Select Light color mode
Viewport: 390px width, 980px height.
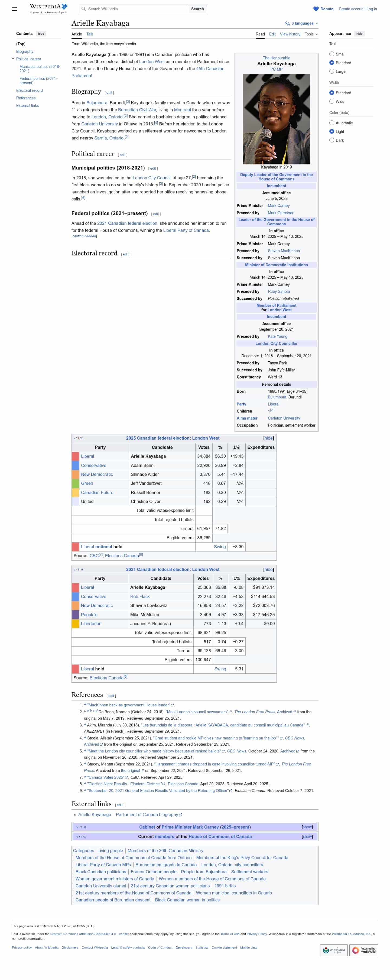pos(332,132)
